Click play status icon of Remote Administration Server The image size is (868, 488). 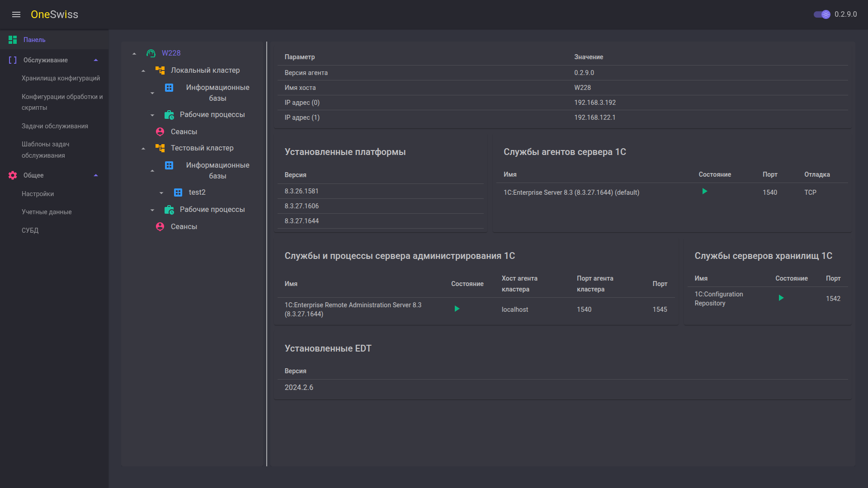[x=457, y=309]
